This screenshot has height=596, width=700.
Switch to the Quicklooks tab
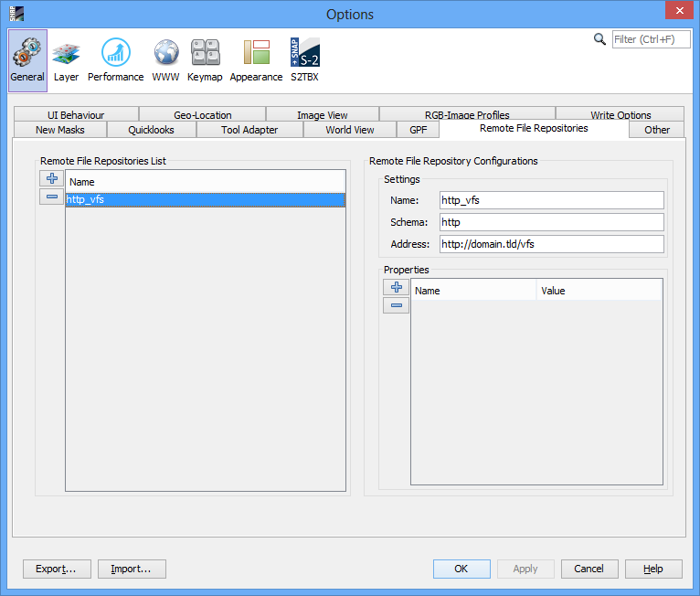(x=152, y=130)
